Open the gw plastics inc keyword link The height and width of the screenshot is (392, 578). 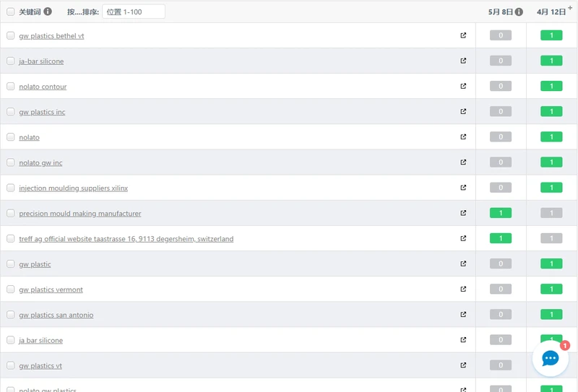[42, 113]
